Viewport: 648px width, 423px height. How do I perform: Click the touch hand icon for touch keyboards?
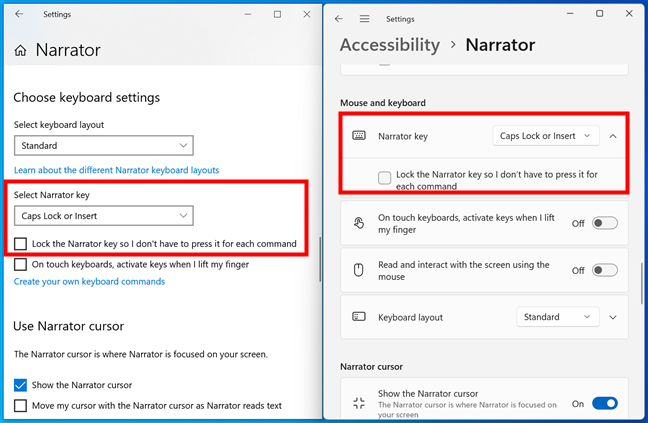[x=359, y=223]
